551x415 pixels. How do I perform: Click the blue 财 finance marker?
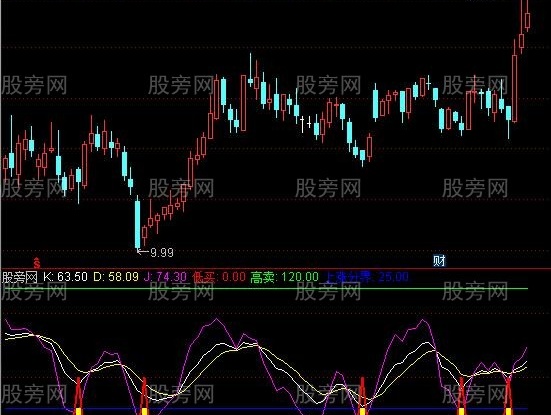(x=439, y=260)
